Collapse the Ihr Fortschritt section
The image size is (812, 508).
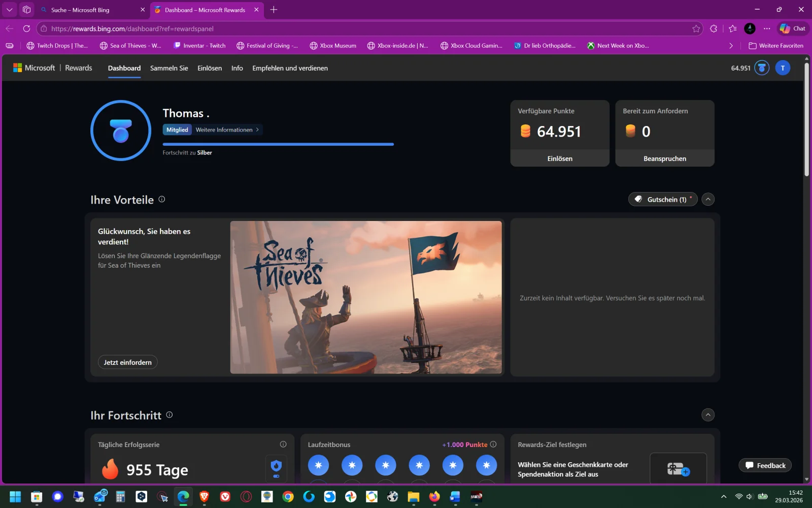(708, 415)
